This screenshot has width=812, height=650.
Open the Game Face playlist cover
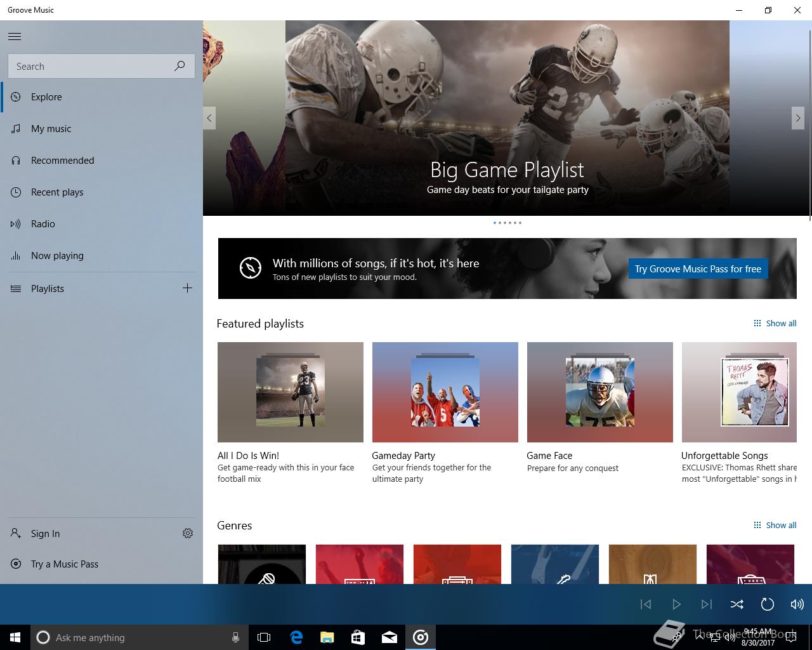tap(600, 392)
